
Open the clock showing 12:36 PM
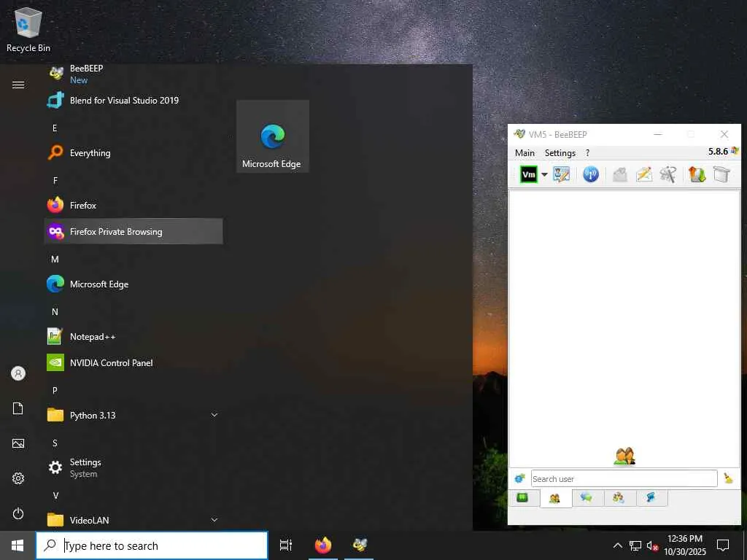point(685,545)
